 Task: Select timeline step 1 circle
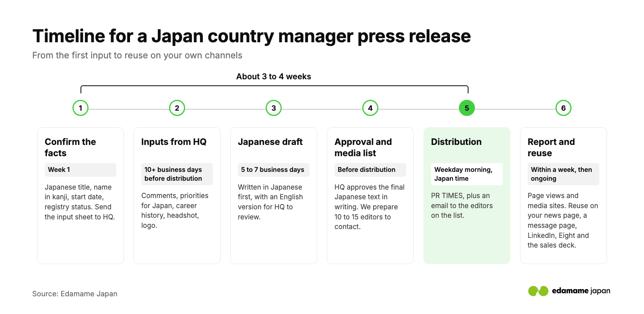coord(80,108)
